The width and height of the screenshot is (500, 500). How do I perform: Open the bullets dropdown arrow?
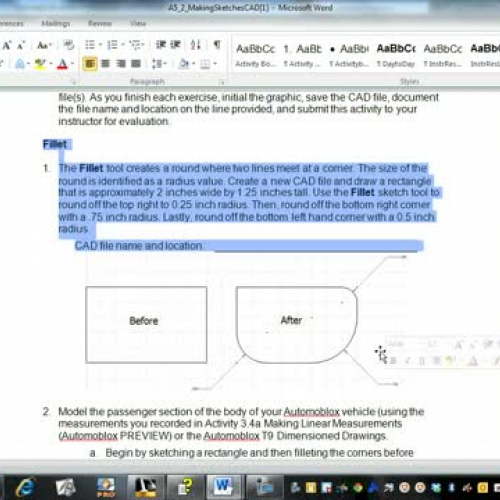[100, 45]
